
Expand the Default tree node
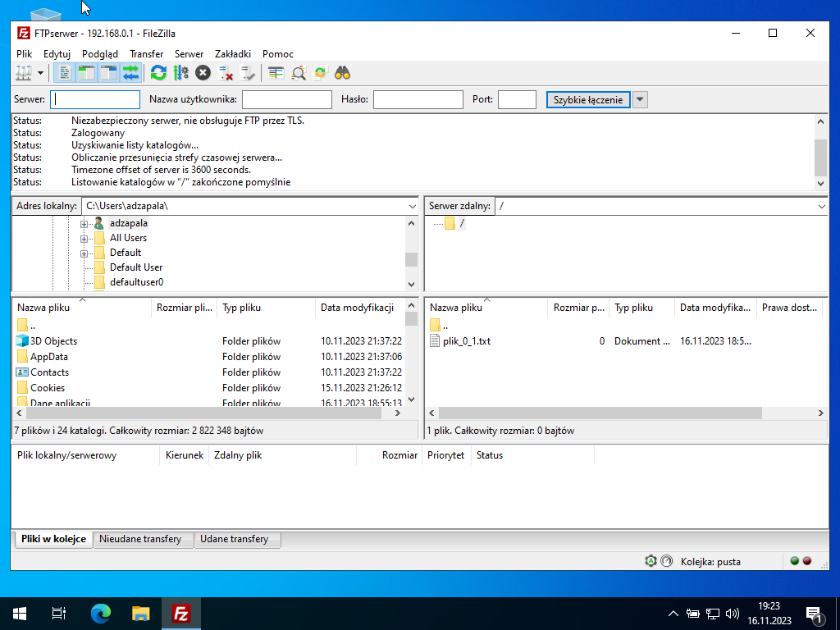[x=84, y=253]
